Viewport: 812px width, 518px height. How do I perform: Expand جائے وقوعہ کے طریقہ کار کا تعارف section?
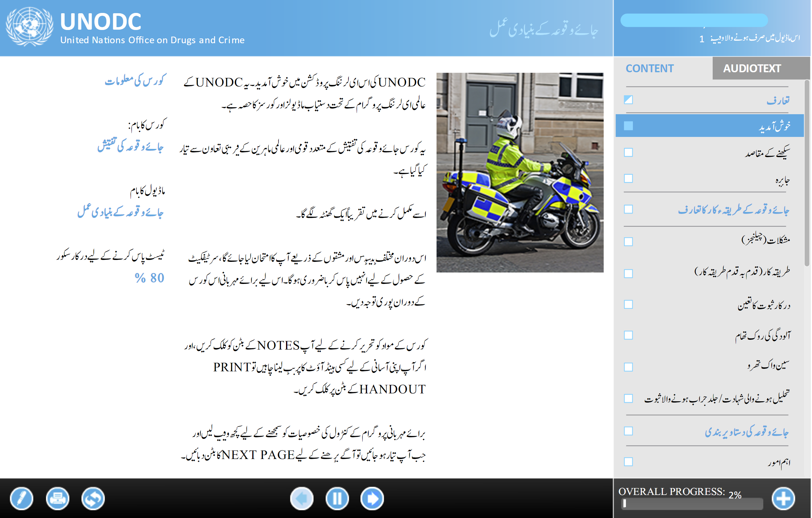733,210
